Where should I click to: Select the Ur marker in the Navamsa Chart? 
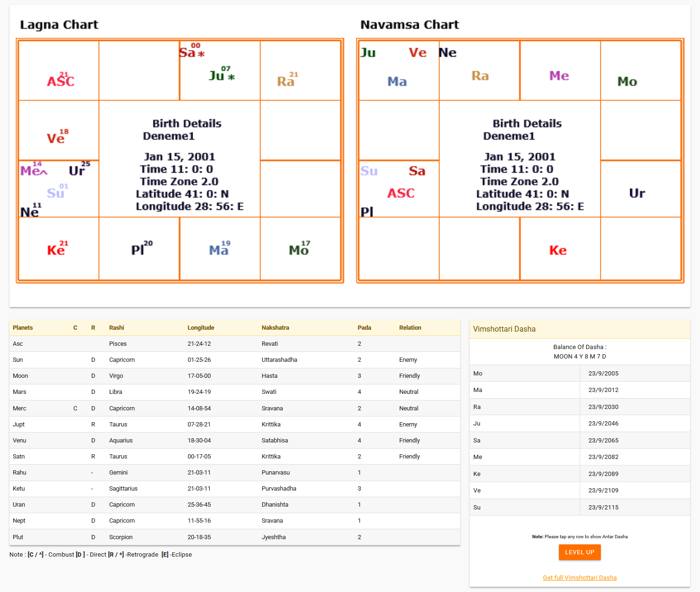pyautogui.click(x=637, y=193)
